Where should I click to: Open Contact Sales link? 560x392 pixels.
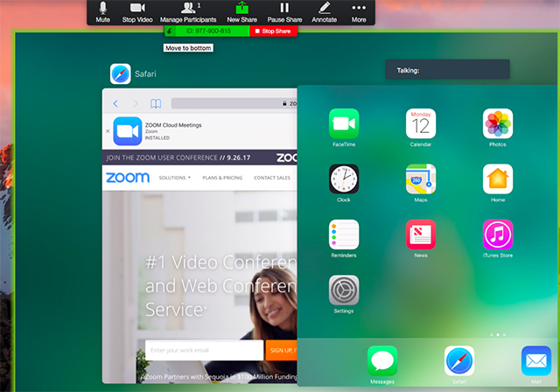point(272,178)
